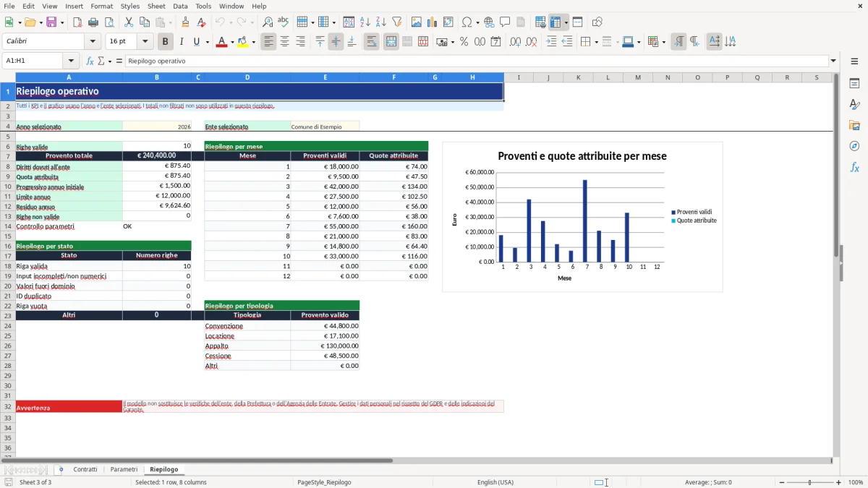Open the font color palette arrow
The image size is (868, 488).
(231, 42)
